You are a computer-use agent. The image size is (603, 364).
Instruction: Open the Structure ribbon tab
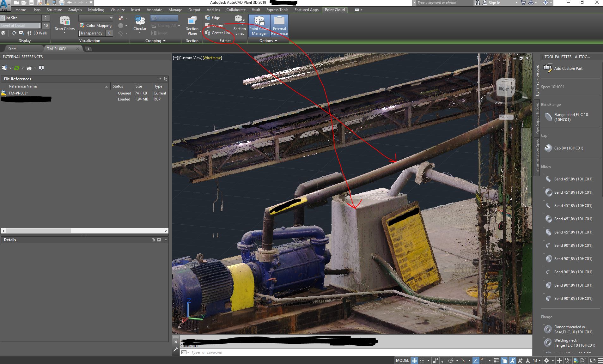click(54, 10)
